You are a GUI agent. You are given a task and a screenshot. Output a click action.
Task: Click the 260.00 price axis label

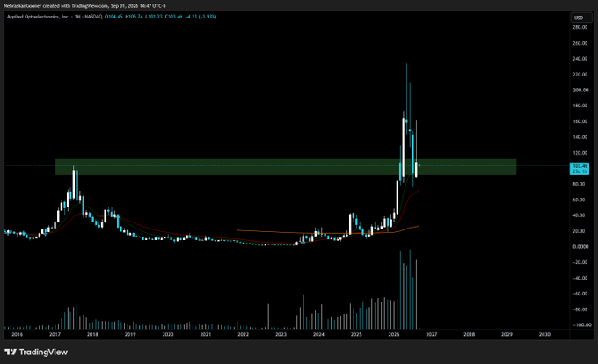(580, 43)
